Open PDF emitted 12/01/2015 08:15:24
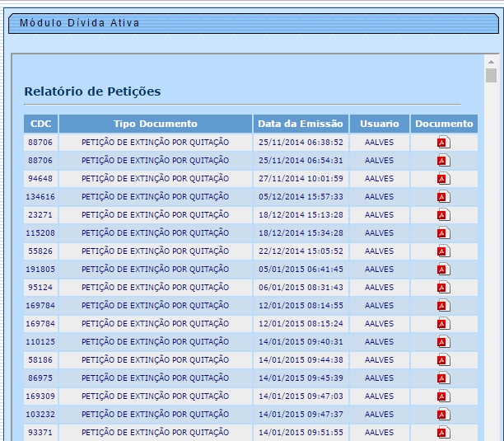504x441 pixels. pyautogui.click(x=443, y=323)
